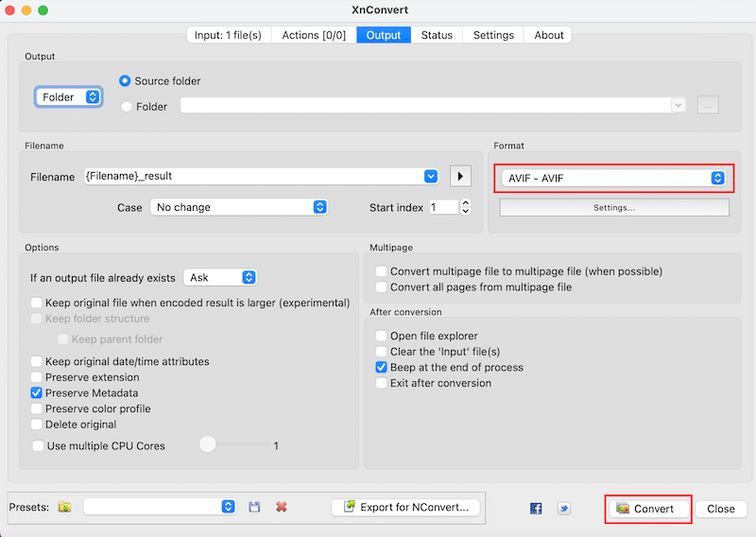Open Twitter share icon
Image resolution: width=756 pixels, height=537 pixels.
[x=563, y=508]
